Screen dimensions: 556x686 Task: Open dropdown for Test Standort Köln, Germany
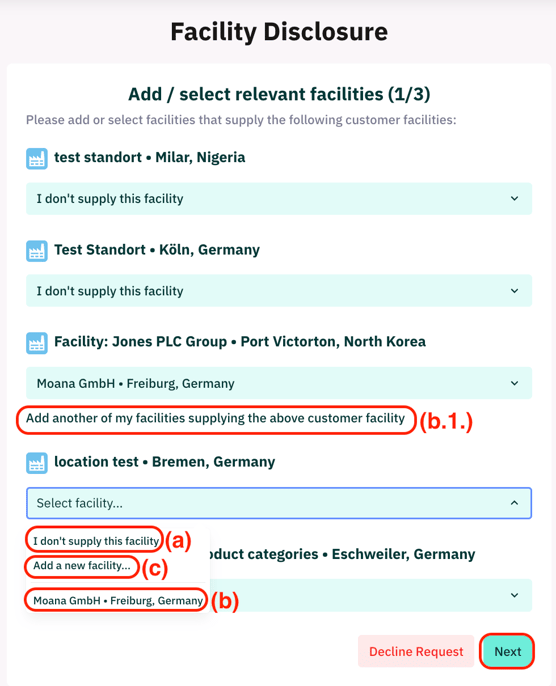point(279,291)
